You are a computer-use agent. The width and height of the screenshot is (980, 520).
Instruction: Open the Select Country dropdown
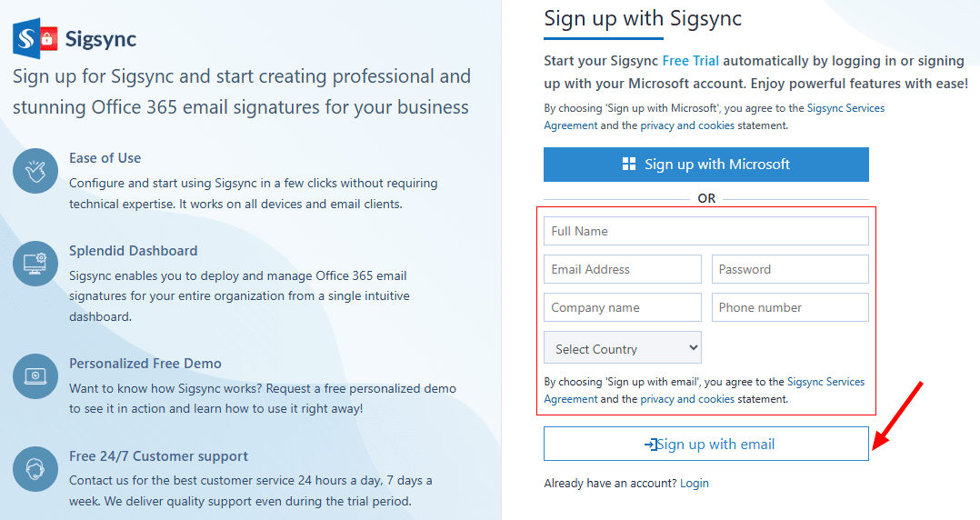click(x=623, y=348)
